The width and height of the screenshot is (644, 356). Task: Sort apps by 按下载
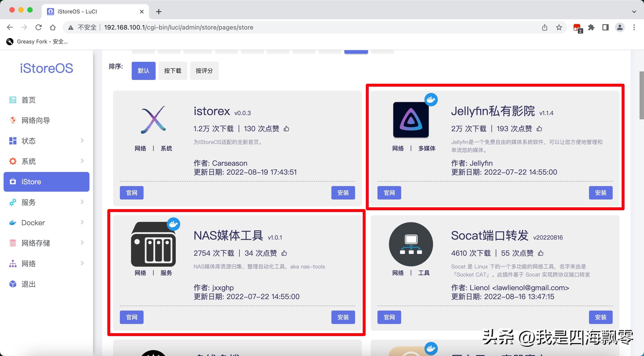click(x=172, y=71)
